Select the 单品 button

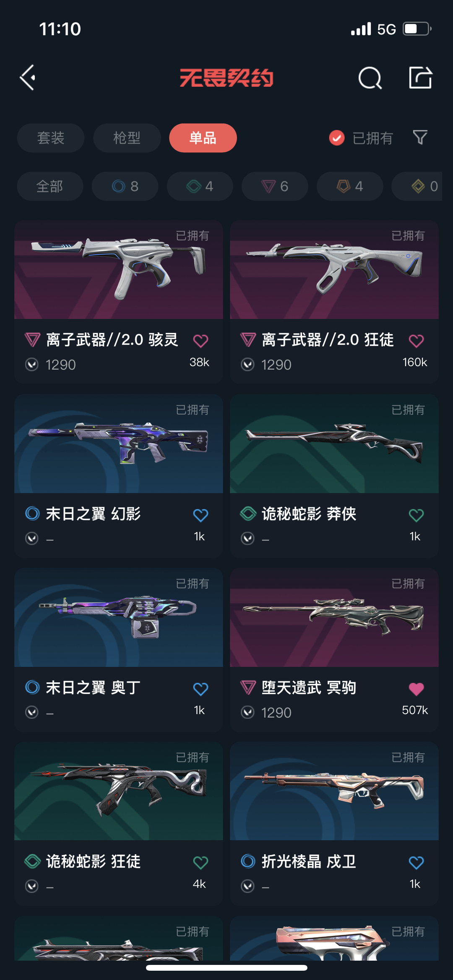coord(203,138)
